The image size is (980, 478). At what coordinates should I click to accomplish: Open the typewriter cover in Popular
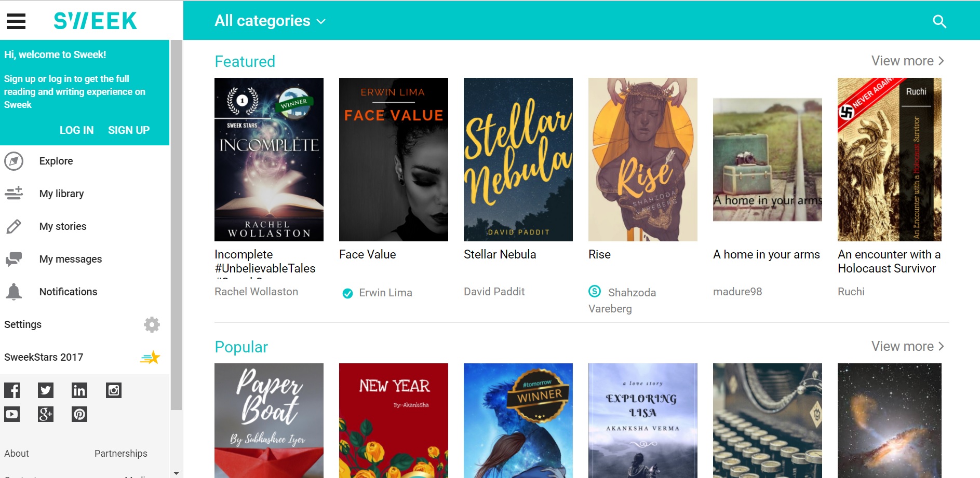(x=768, y=420)
